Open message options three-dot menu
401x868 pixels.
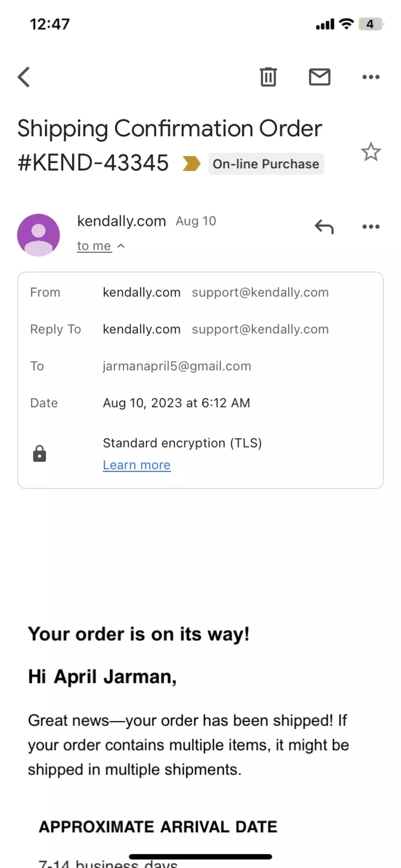click(x=371, y=227)
